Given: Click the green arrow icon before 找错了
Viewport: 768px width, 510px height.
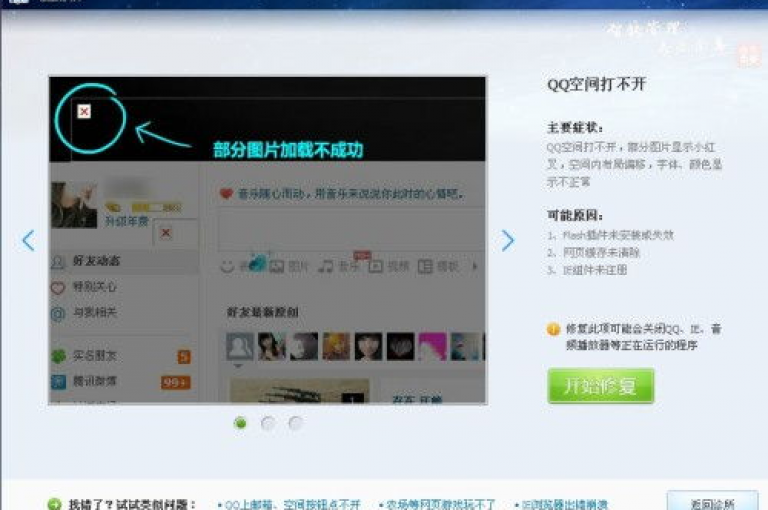Looking at the screenshot, I should pyautogui.click(x=54, y=504).
